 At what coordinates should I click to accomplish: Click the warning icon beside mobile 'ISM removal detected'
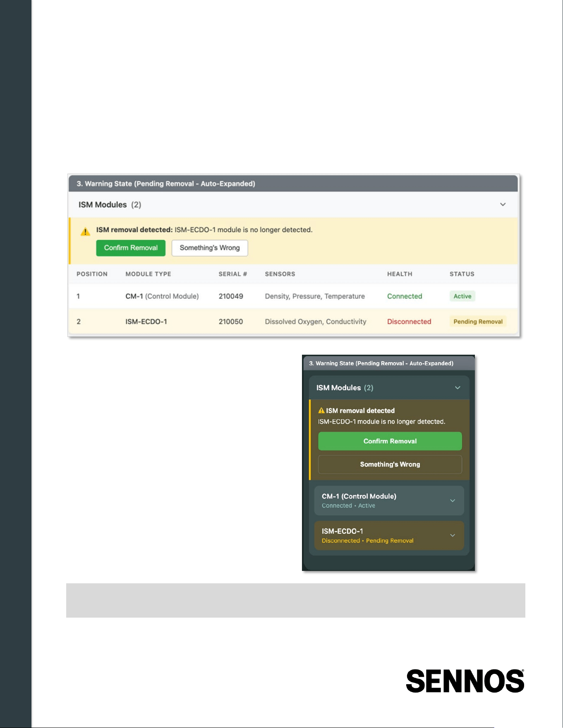coord(321,411)
